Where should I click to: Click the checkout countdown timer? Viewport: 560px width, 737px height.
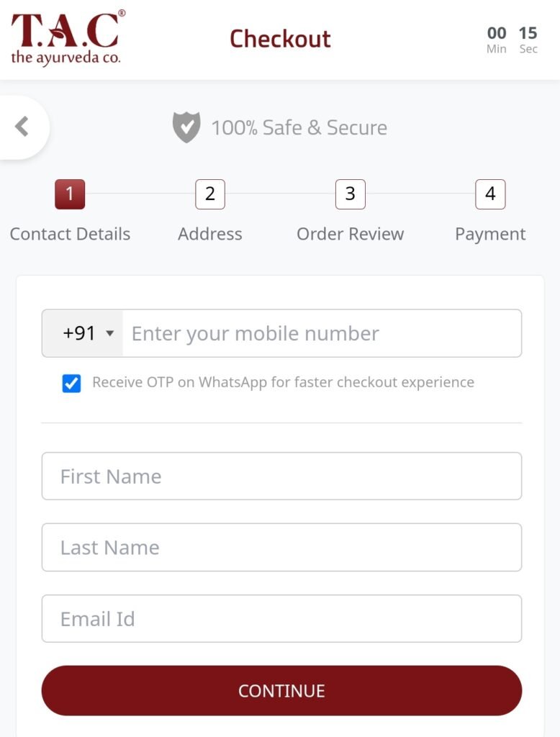[512, 40]
